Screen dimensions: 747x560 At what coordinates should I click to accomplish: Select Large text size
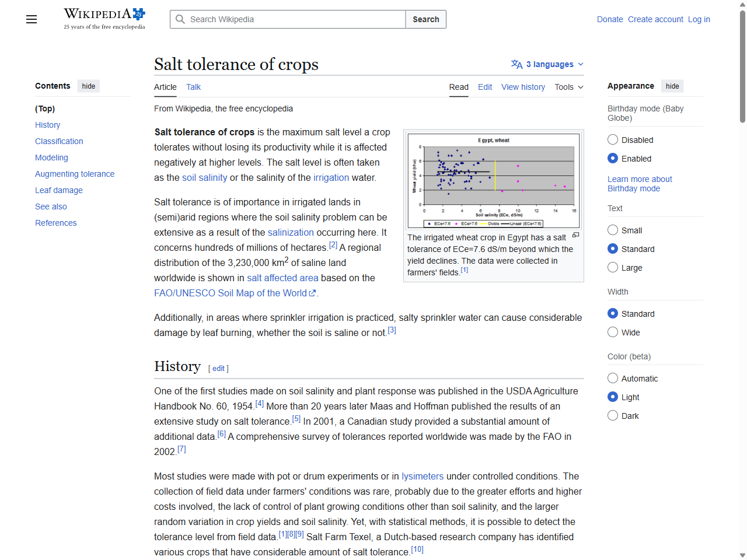(x=613, y=267)
